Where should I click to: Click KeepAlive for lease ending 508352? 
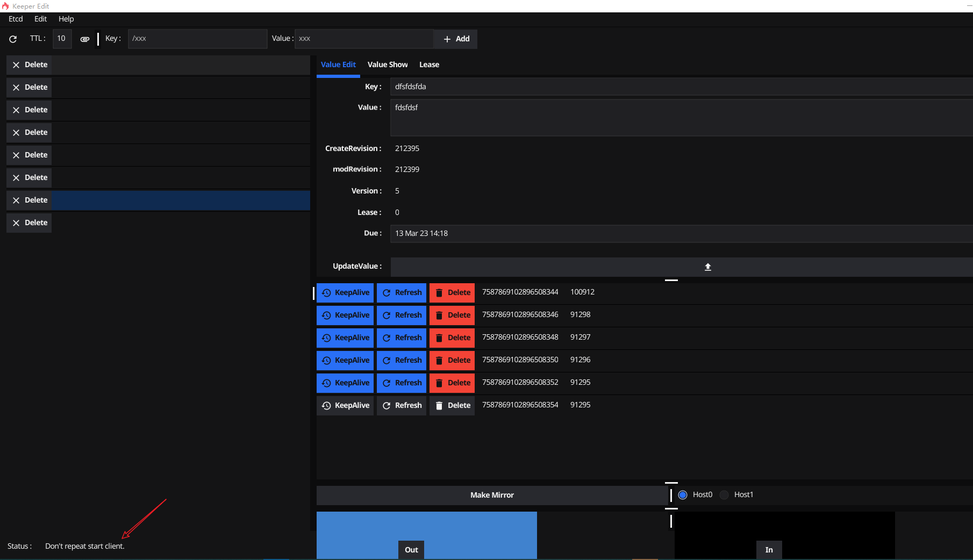345,383
